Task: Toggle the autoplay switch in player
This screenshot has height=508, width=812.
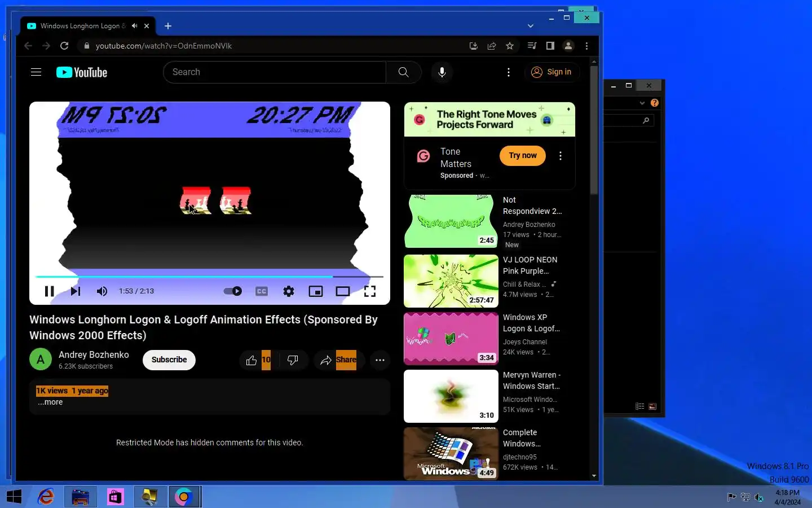Action: tap(232, 291)
